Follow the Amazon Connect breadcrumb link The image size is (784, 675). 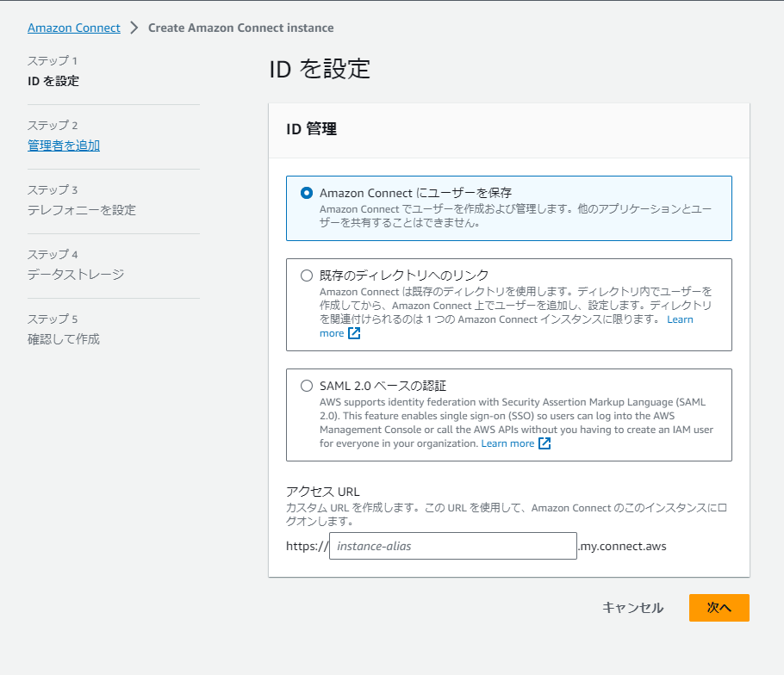[x=74, y=28]
